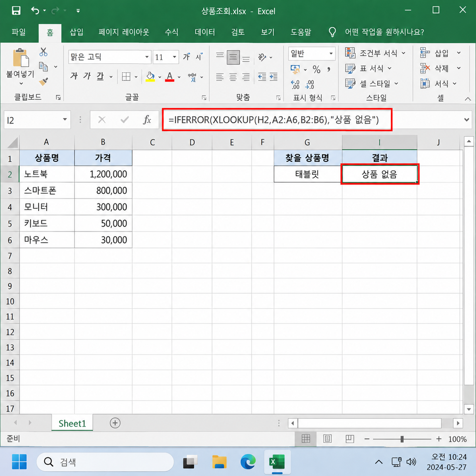Switch to Page Layout view in status bar

pyautogui.click(x=327, y=439)
